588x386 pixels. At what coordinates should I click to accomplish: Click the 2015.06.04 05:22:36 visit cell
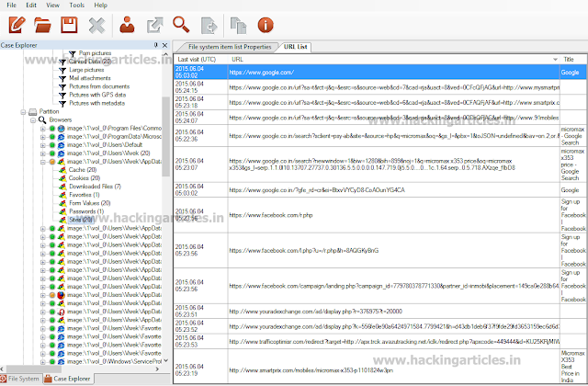tap(200, 136)
